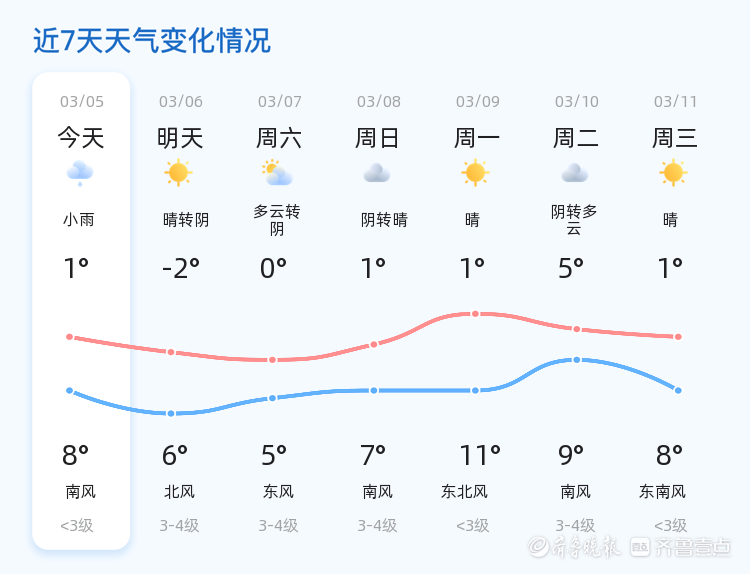Click Tuesday's low temperature point on blue line
This screenshot has height=574, width=750.
pyautogui.click(x=576, y=360)
